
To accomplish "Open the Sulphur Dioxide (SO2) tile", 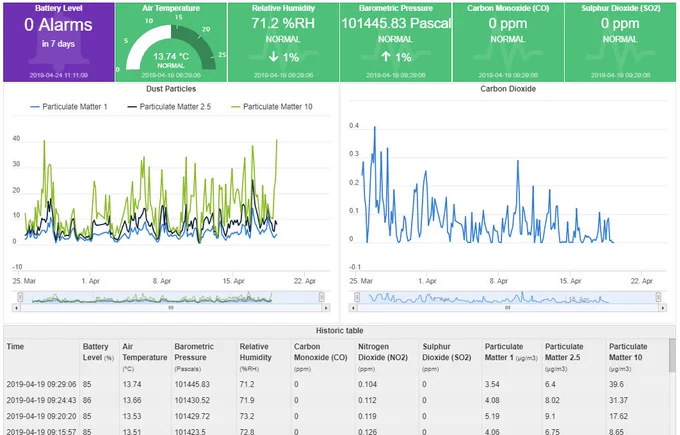I will point(620,42).
